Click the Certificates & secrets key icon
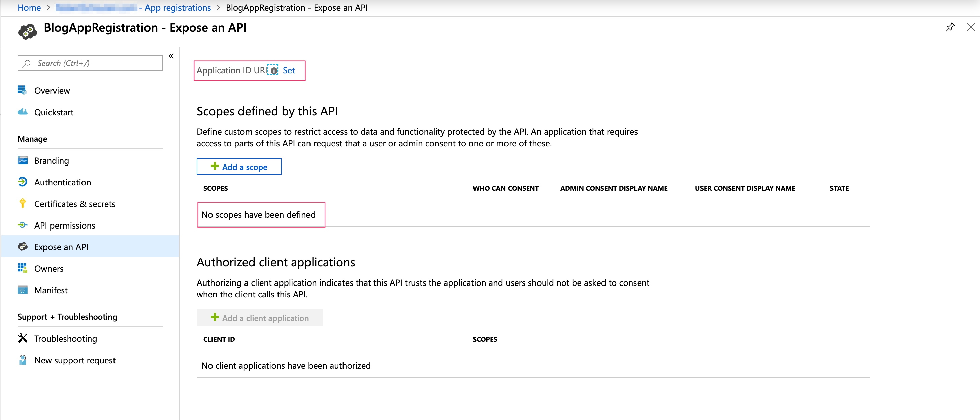Screen dimensions: 980x420 coord(23,203)
